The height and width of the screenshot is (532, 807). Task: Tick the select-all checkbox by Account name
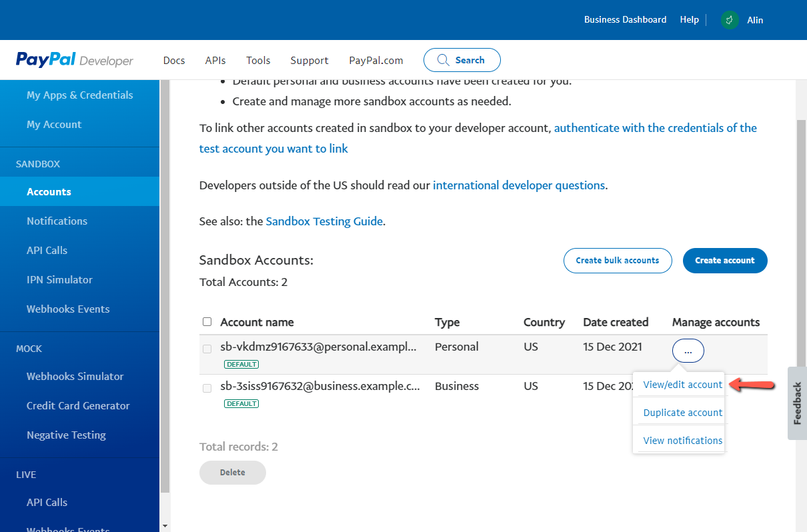pyautogui.click(x=207, y=321)
